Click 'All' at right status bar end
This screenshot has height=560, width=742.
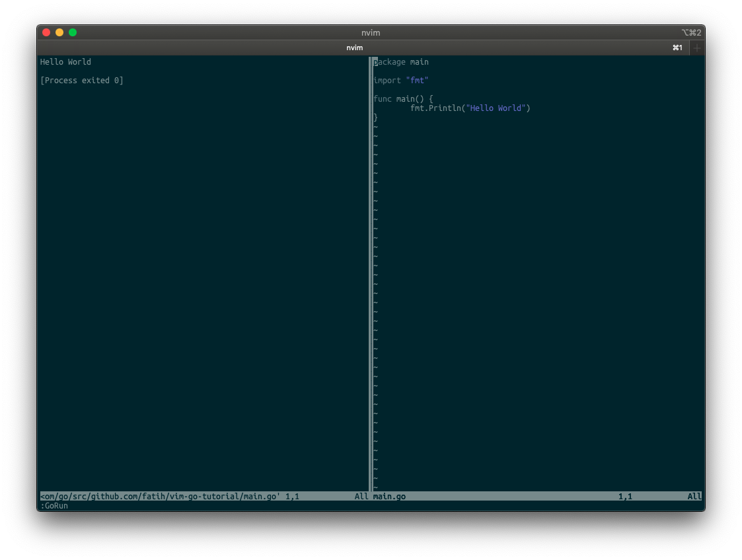click(694, 497)
